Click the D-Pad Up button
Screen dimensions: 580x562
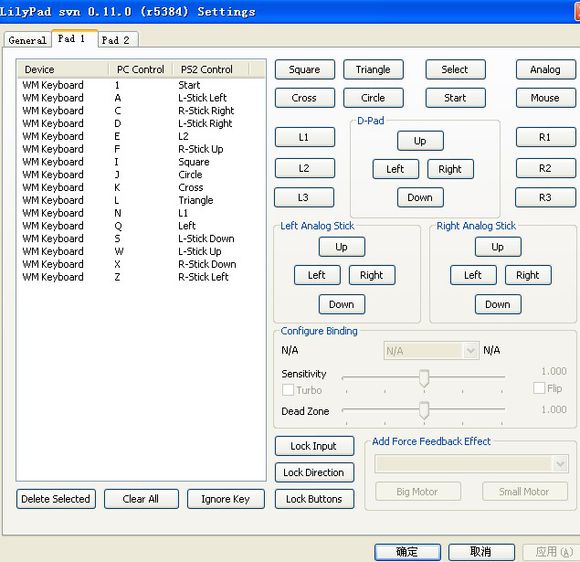tap(420, 141)
